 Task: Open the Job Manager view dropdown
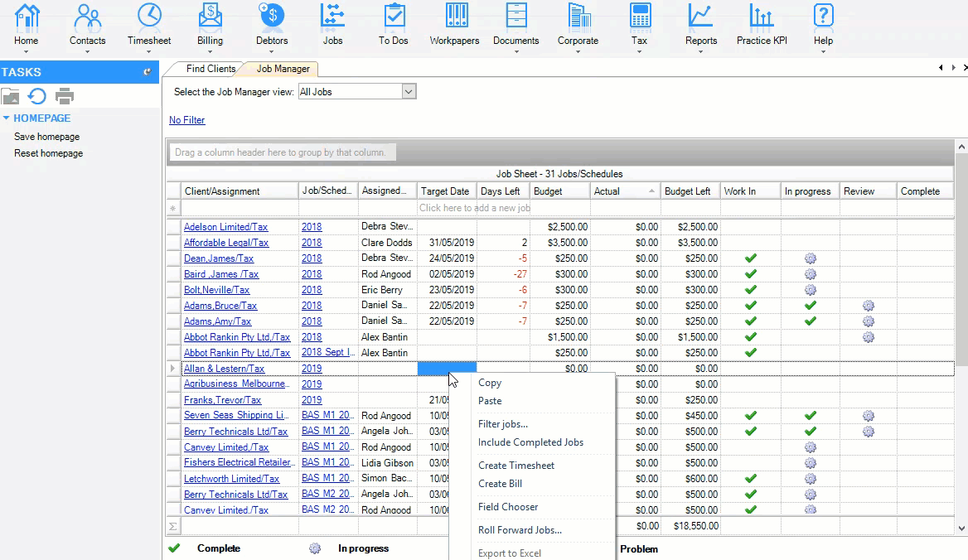(409, 92)
